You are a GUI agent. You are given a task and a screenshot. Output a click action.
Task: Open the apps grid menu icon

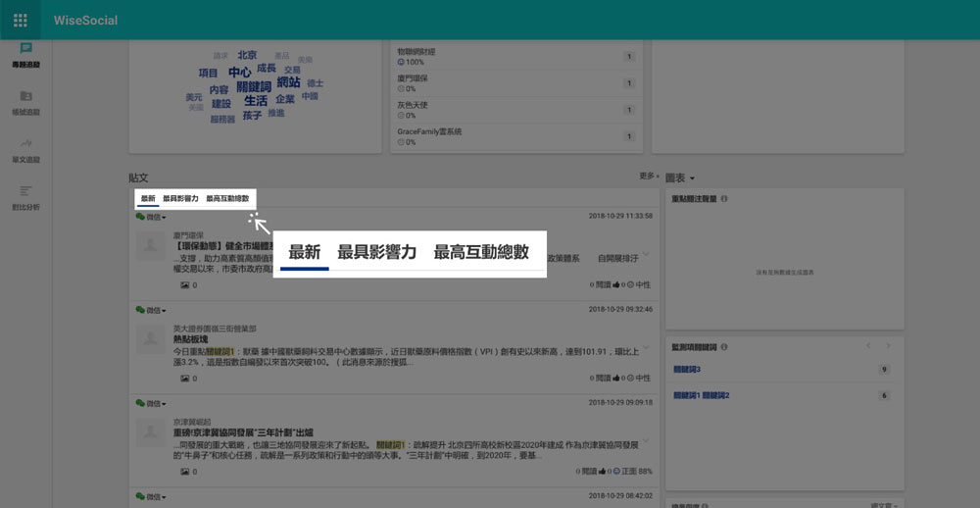(20, 20)
